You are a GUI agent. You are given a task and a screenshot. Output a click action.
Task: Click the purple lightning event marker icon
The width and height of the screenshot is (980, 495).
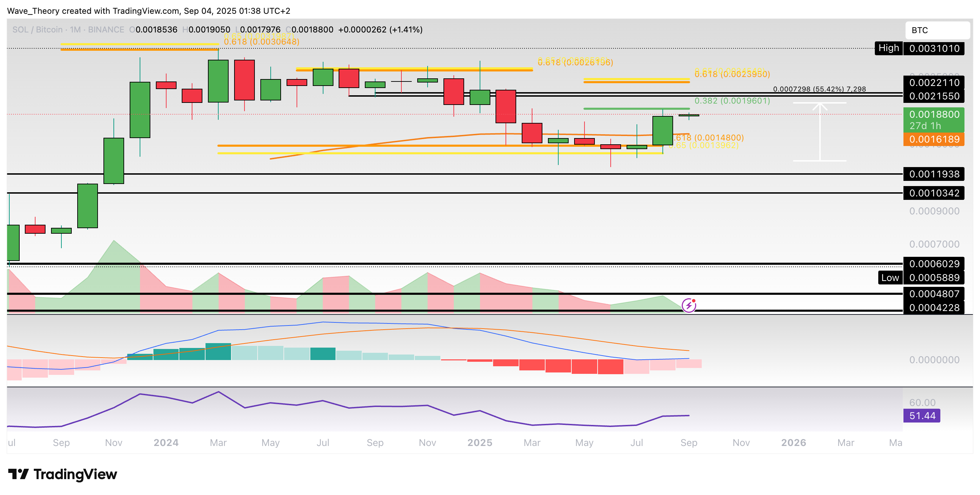[689, 305]
